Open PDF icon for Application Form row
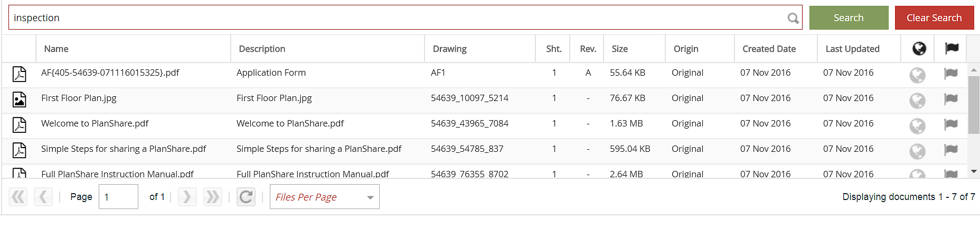 (x=20, y=74)
